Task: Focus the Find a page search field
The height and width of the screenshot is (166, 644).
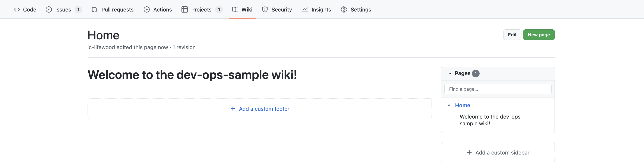Action: [x=498, y=89]
